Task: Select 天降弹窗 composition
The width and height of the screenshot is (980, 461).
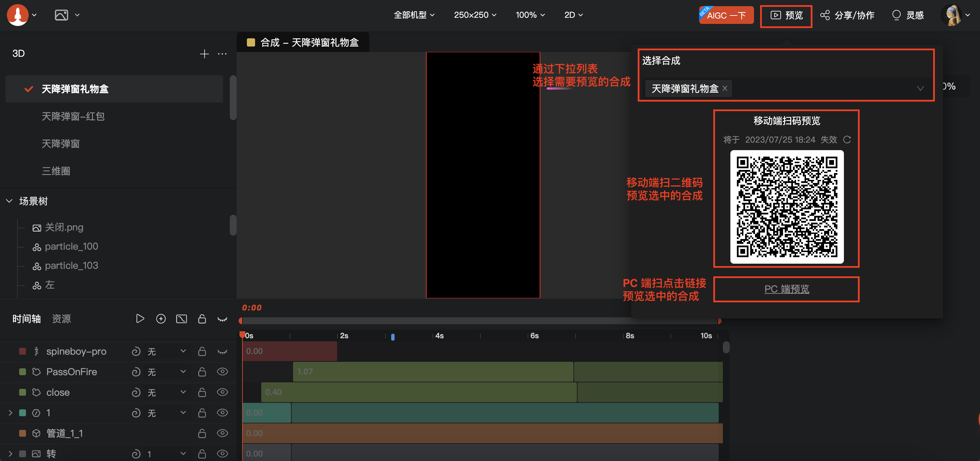Action: click(61, 144)
